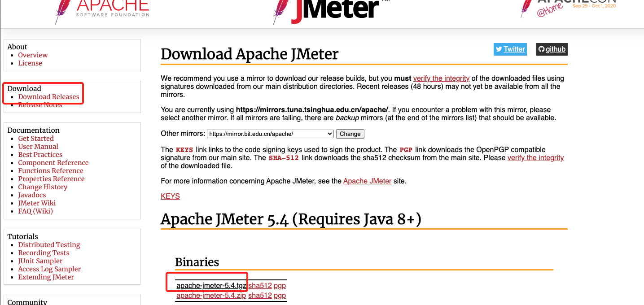This screenshot has height=305, width=644.
Task: Open Properties Reference link
Action: pyautogui.click(x=51, y=179)
